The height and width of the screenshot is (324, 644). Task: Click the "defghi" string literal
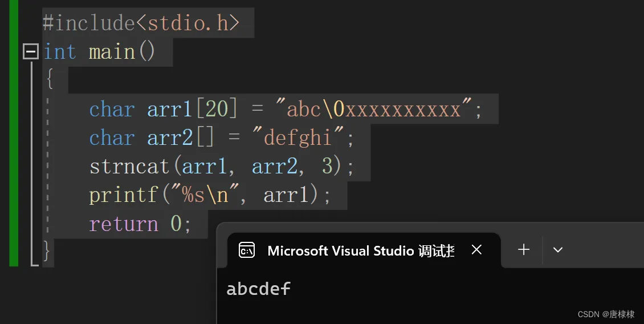297,136
